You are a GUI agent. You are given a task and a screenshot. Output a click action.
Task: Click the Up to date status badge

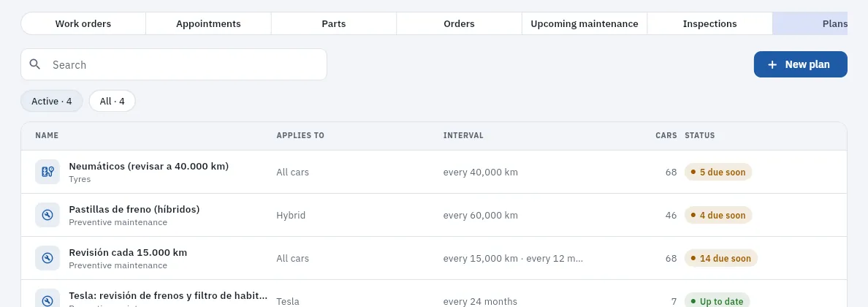pos(717,301)
